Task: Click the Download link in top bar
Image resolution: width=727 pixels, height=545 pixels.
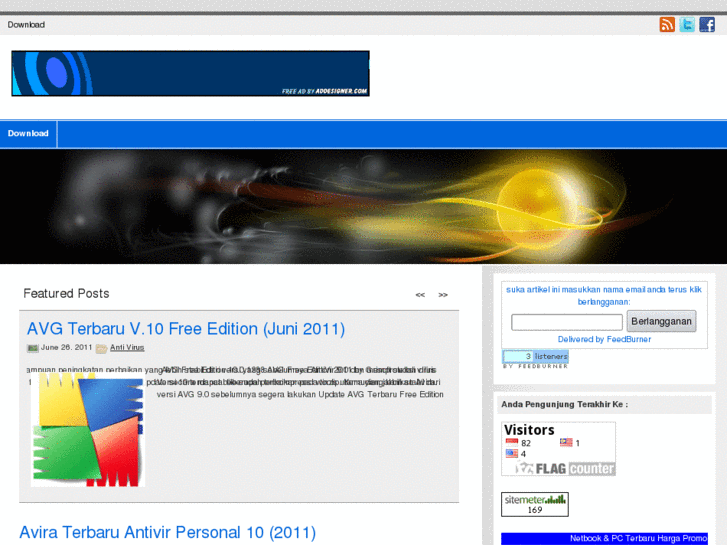Action: pos(26,25)
